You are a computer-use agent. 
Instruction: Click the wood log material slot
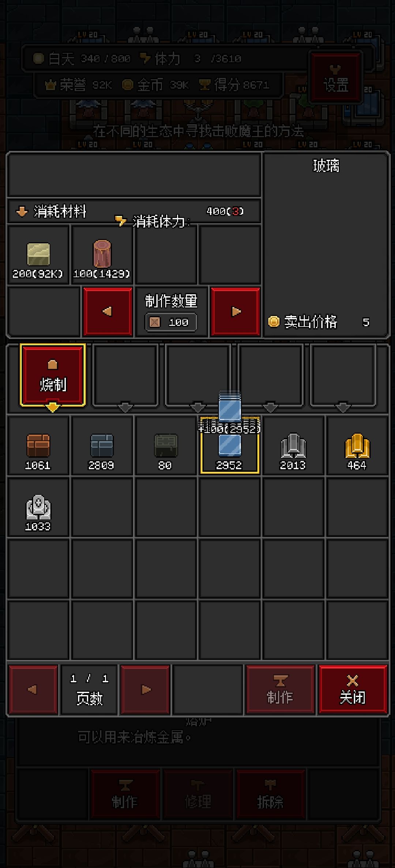click(x=102, y=255)
